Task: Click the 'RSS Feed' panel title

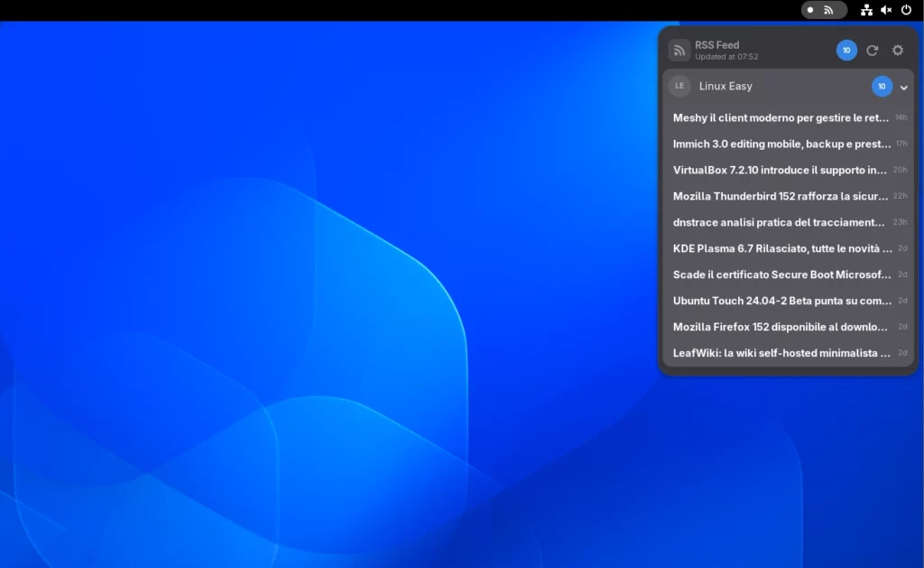Action: coord(716,45)
